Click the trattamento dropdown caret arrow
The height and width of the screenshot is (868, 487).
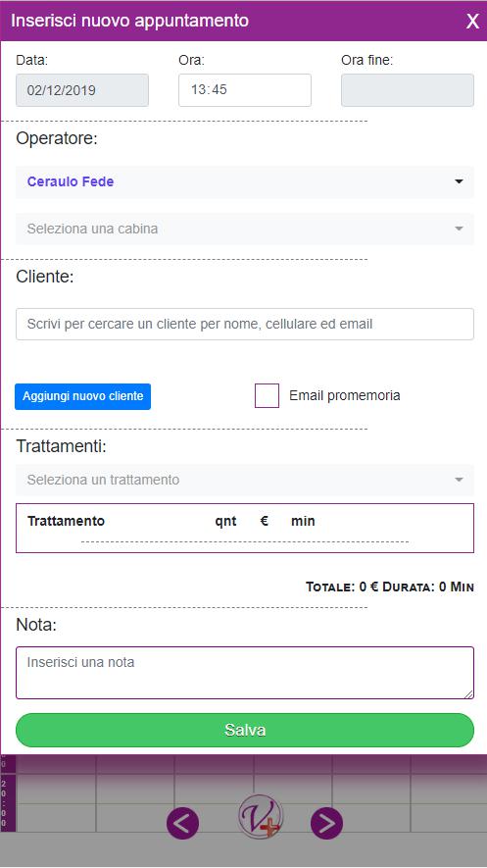(x=459, y=480)
